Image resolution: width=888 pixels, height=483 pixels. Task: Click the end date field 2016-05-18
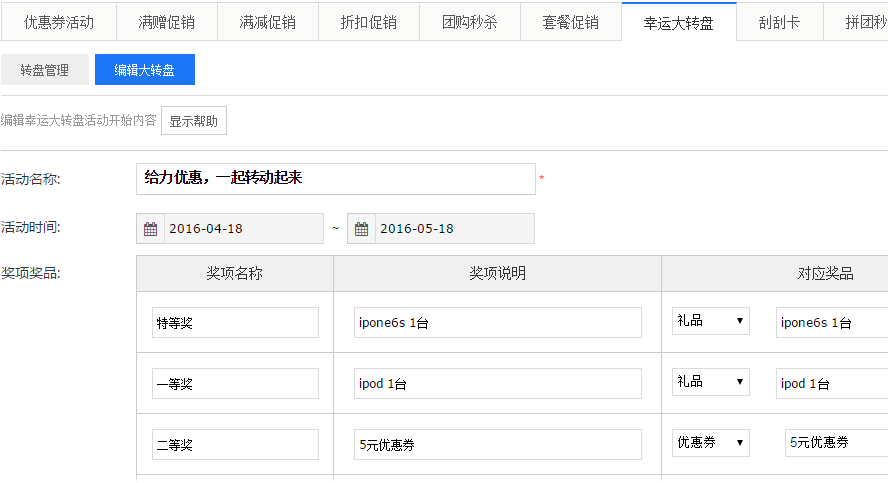point(454,229)
